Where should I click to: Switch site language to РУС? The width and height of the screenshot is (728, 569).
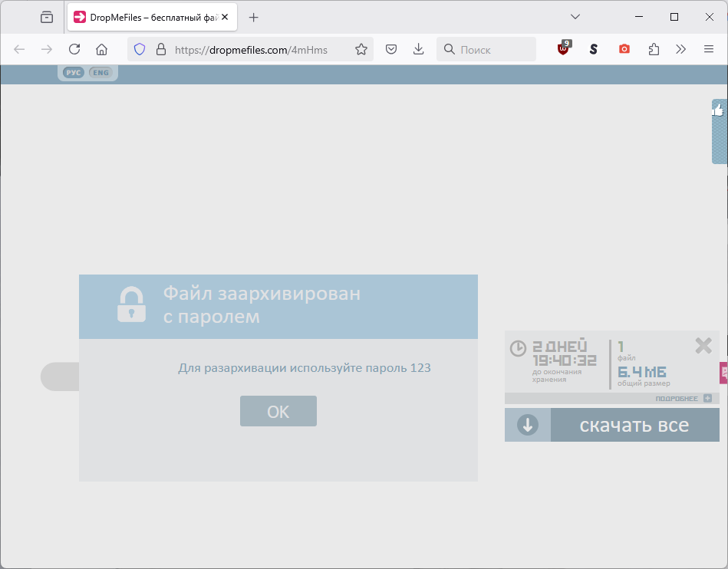74,72
